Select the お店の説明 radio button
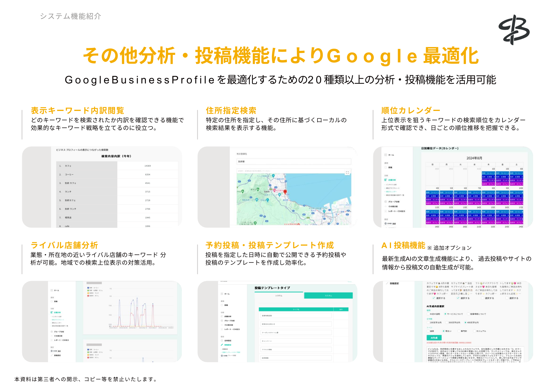Viewport: 555px width, 392px height. point(428,314)
